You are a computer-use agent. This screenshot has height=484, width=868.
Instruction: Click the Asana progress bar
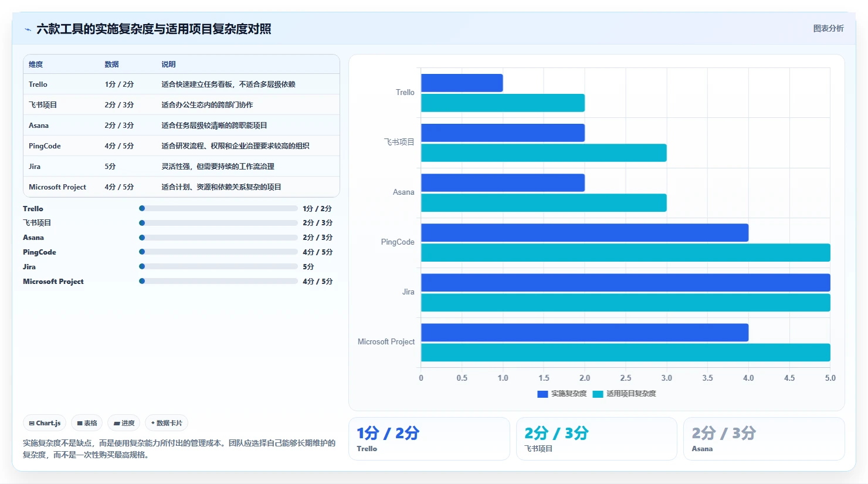coord(218,238)
